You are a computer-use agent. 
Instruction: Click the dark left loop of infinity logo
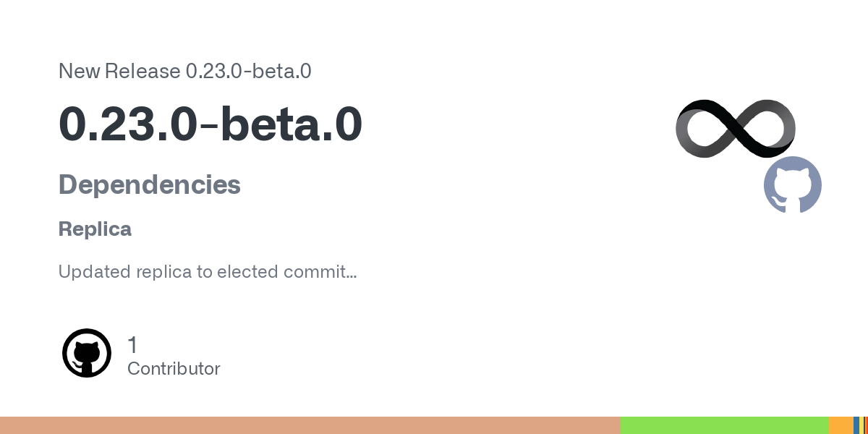point(706,129)
